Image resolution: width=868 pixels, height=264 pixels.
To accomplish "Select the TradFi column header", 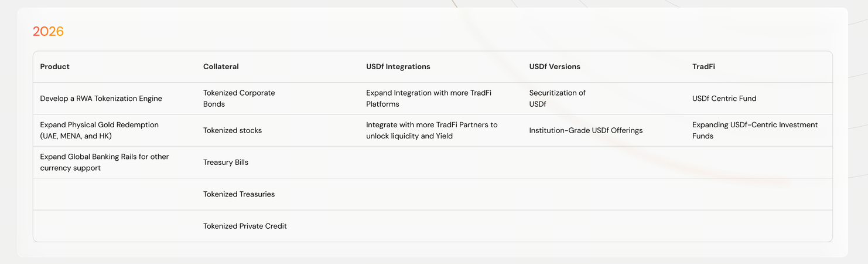I will point(703,67).
